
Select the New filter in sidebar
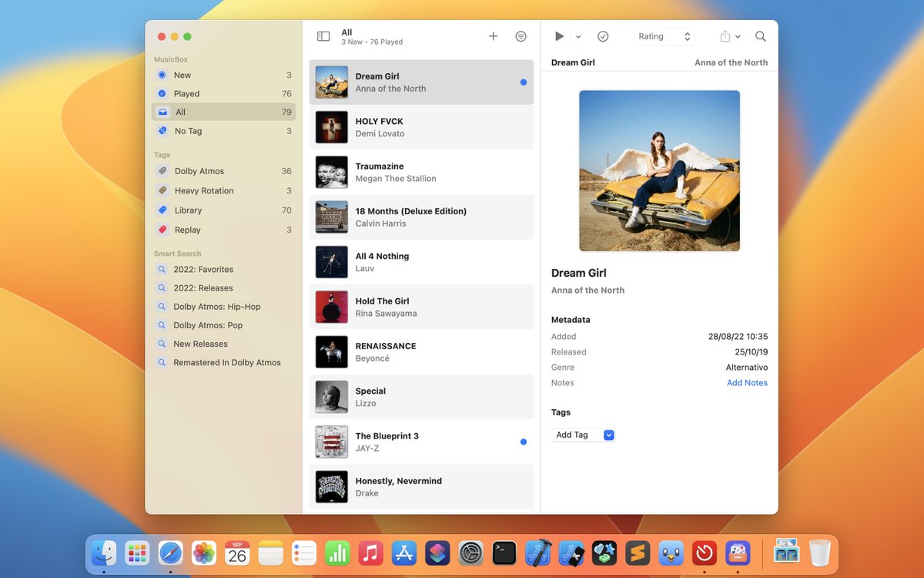click(x=223, y=75)
